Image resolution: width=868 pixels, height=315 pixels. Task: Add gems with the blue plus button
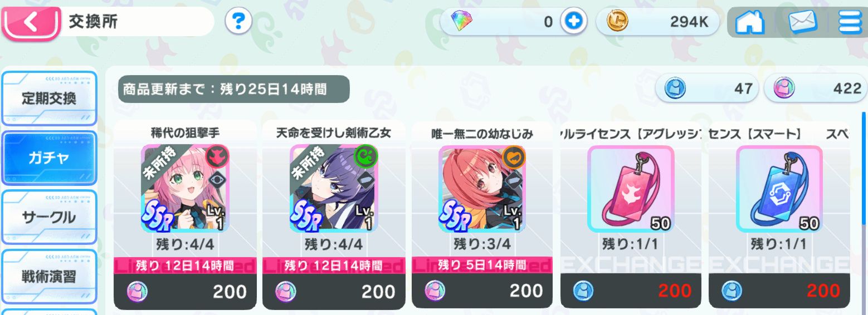click(x=574, y=22)
